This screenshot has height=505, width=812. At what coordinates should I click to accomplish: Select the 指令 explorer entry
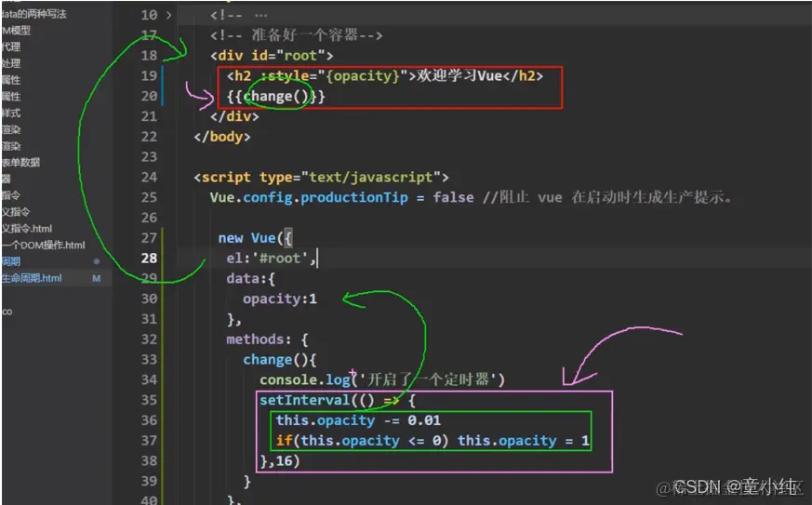click(11, 195)
